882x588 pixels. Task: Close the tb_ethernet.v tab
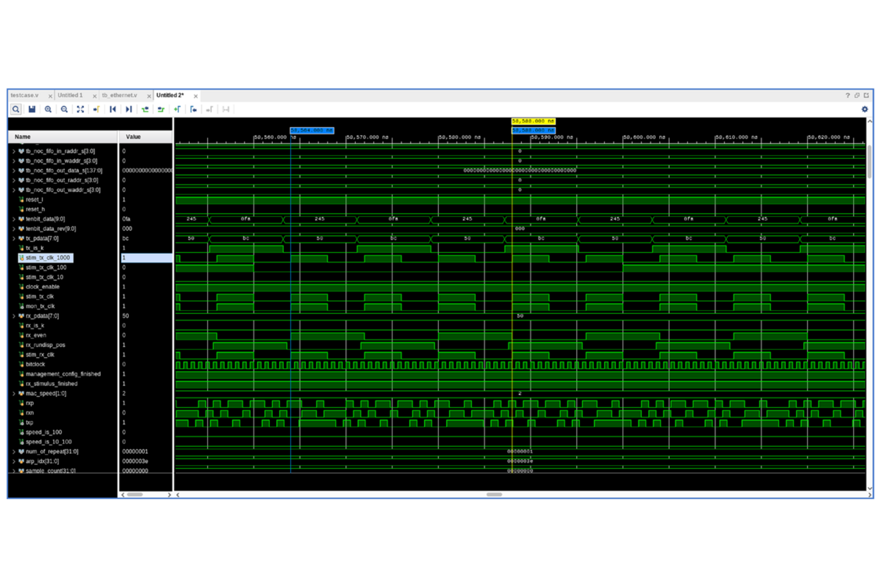pos(149,96)
